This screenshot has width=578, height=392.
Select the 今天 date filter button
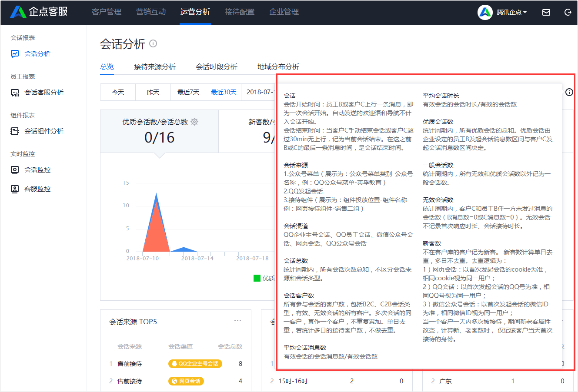pos(117,92)
